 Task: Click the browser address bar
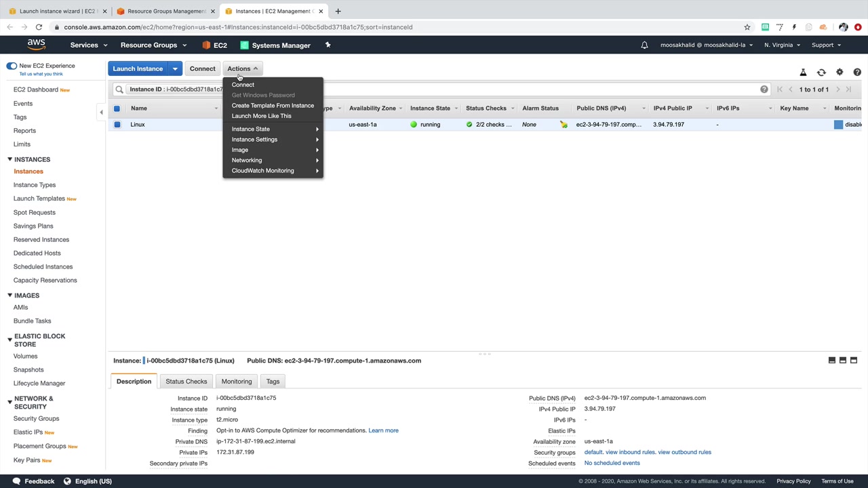400,27
